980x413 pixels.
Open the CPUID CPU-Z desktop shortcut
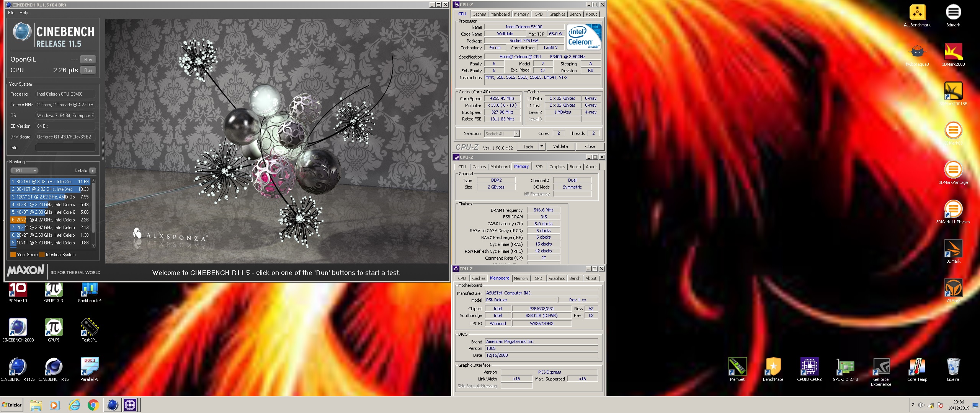(x=809, y=369)
